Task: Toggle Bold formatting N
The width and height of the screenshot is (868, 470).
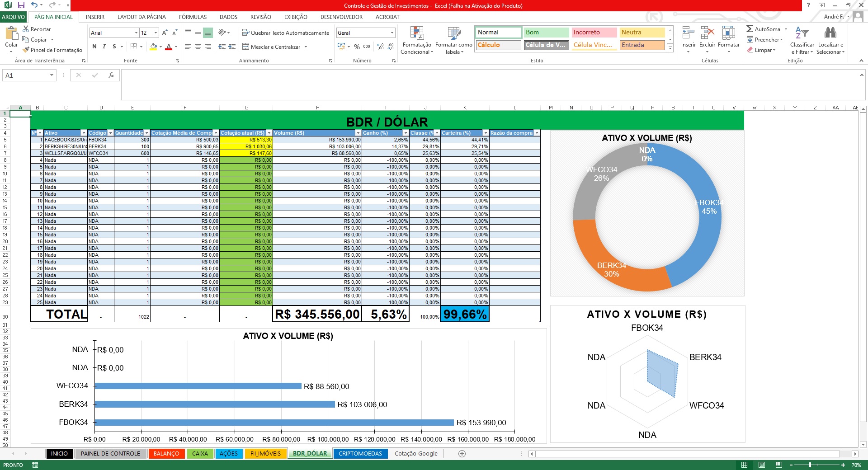Action: pyautogui.click(x=94, y=47)
